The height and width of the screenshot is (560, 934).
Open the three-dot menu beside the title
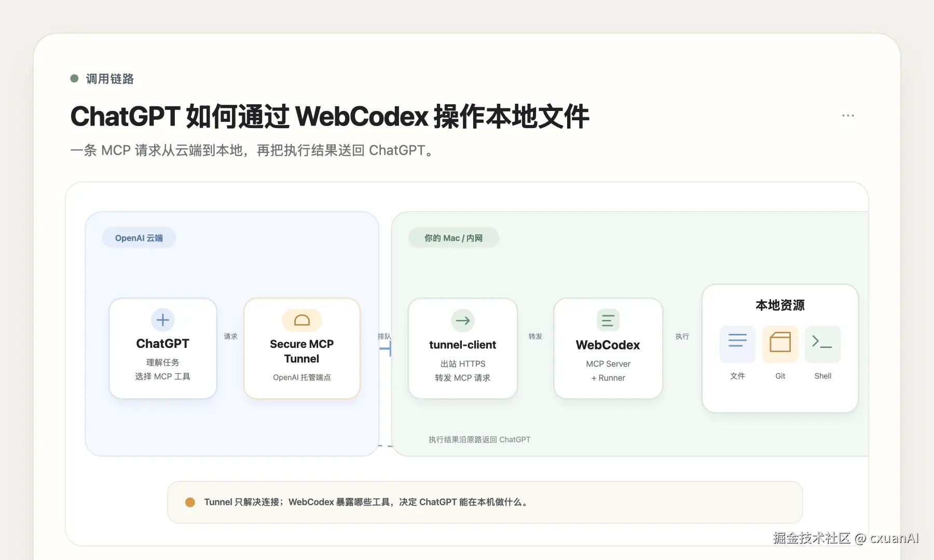848,116
